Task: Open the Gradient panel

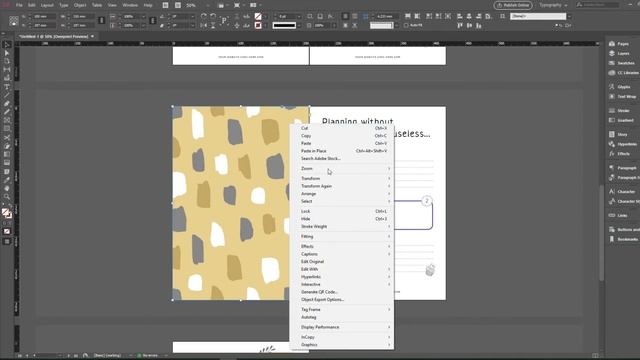Action: [622, 120]
